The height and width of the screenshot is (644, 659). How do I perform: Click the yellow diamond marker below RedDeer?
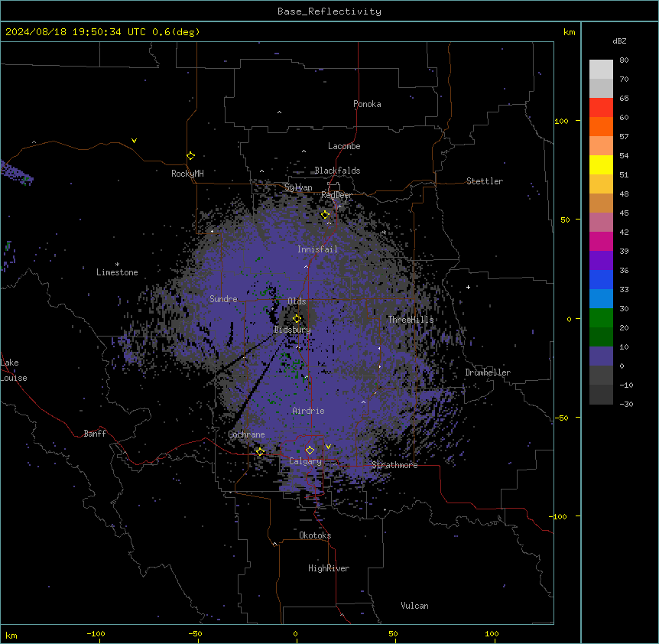pos(325,215)
